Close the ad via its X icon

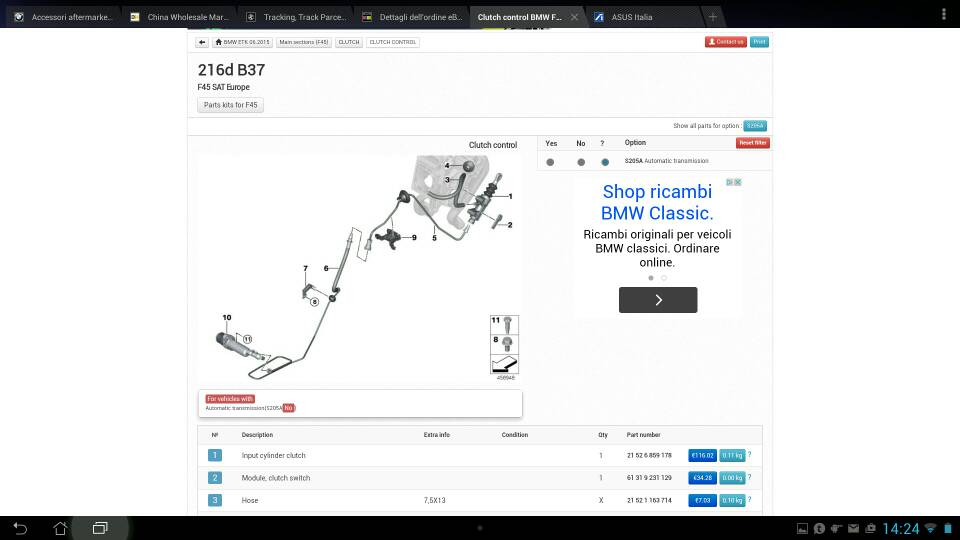(x=738, y=182)
